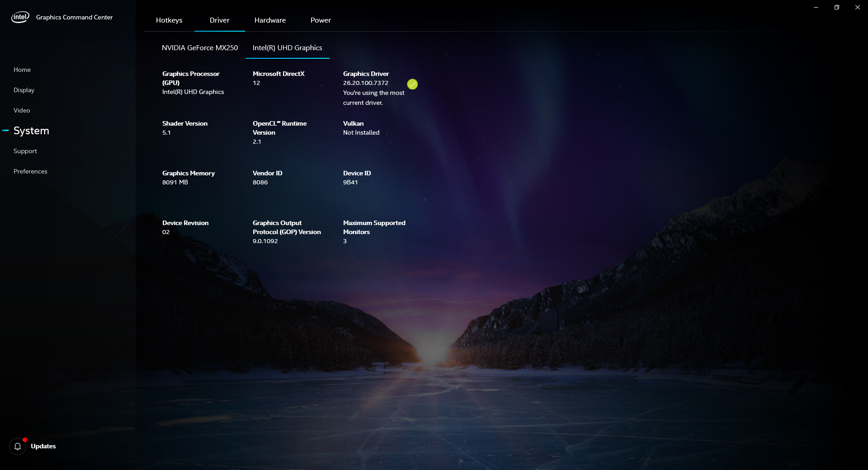The width and height of the screenshot is (868, 470).
Task: Open the Updates notification bell
Action: (18, 446)
